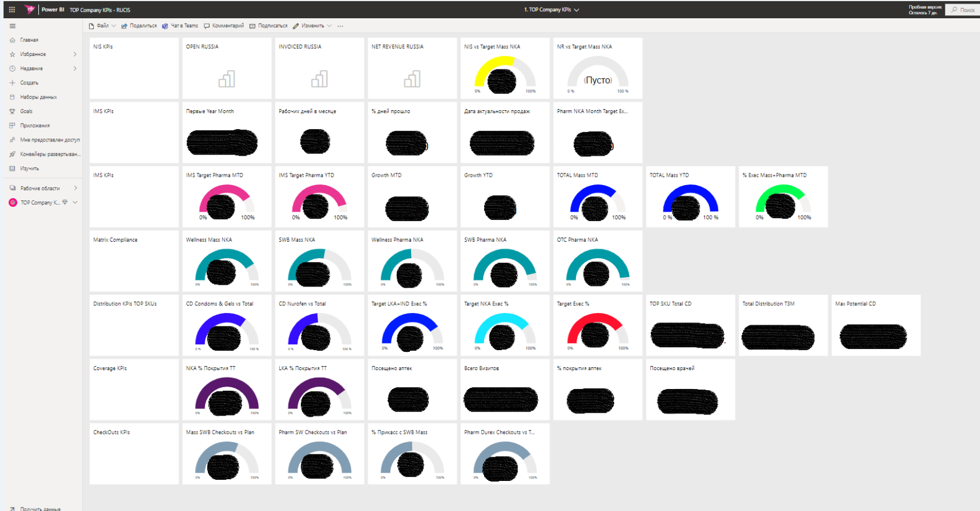Open the OPEN RUSSIA tile

click(227, 68)
